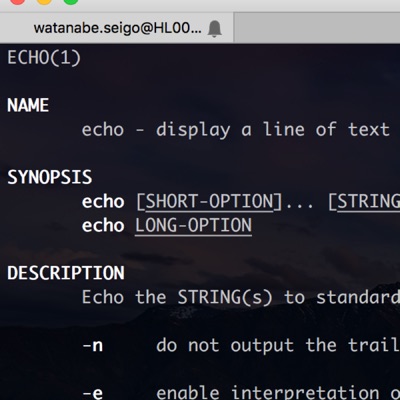
Task: Click the -n option flag
Action: coord(93,346)
